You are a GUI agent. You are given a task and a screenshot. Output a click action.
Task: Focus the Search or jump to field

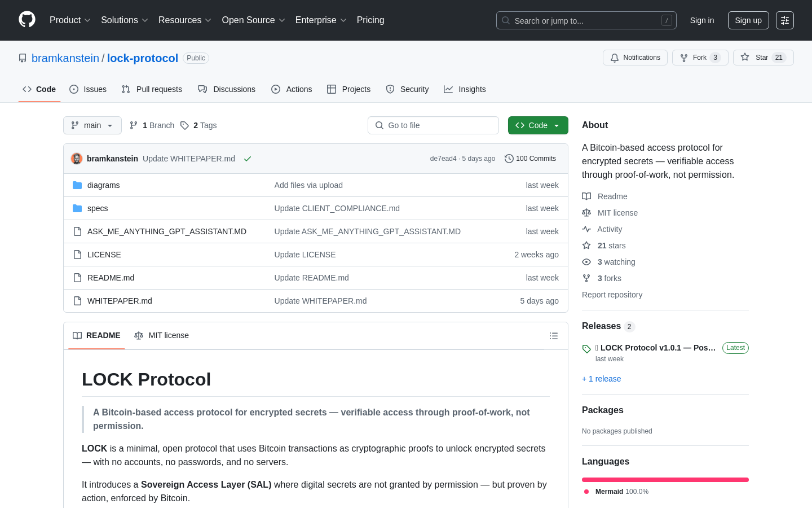pyautogui.click(x=586, y=20)
